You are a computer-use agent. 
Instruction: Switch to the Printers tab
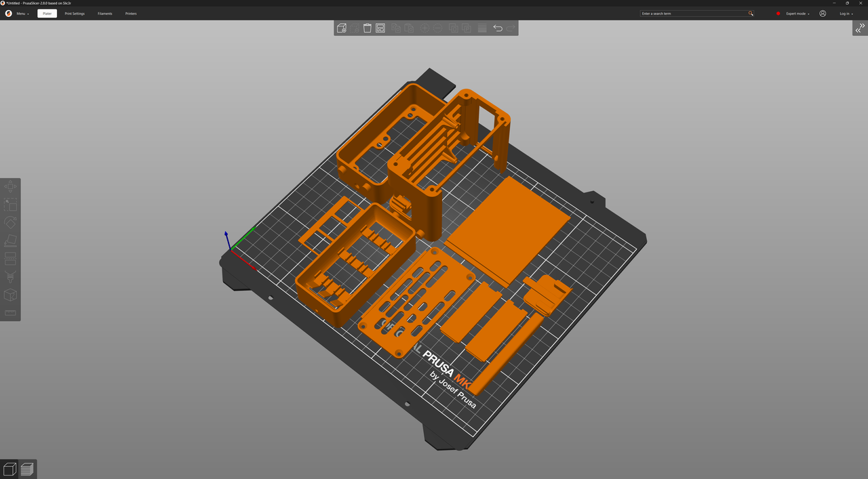pyautogui.click(x=131, y=14)
